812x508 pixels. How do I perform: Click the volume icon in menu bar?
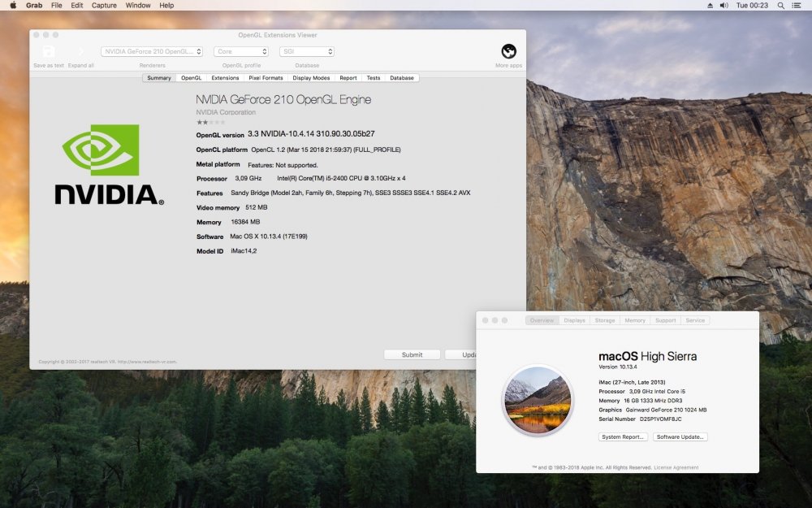pos(724,5)
